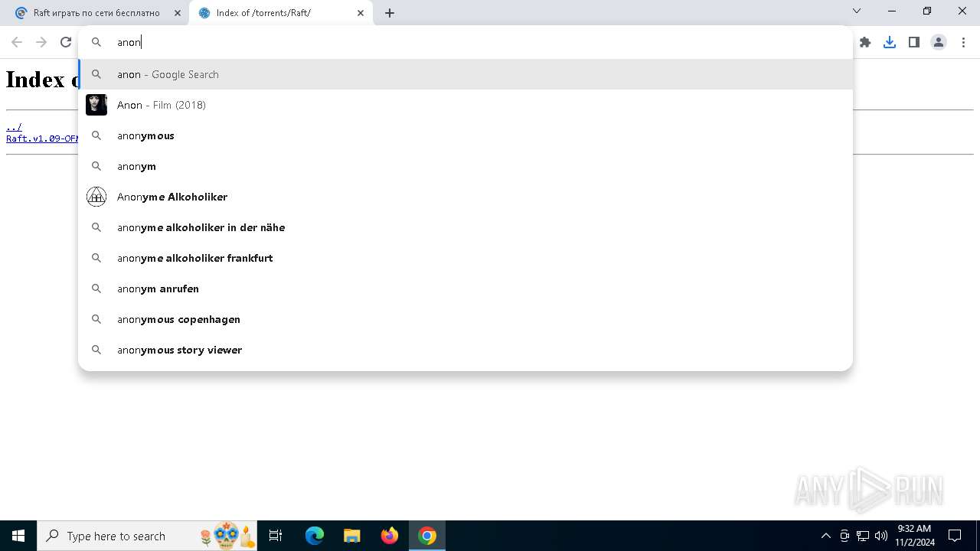The height and width of the screenshot is (551, 980).
Task: Choose 'anonymous story viewer' suggestion
Action: point(465,350)
